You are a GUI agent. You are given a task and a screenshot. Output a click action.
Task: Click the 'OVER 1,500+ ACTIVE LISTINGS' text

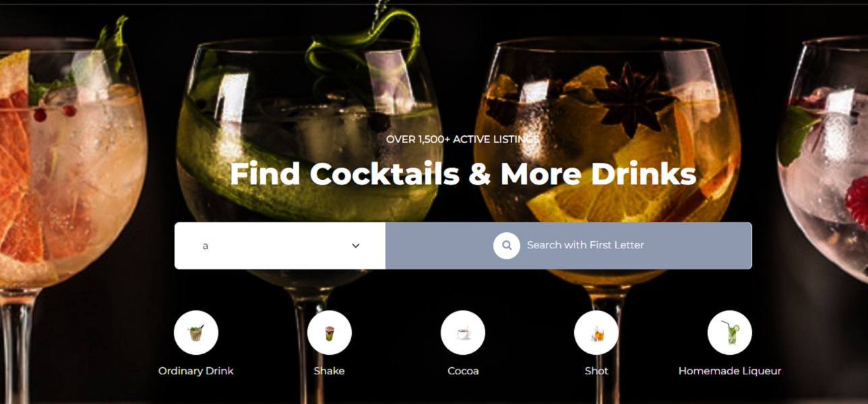pyautogui.click(x=463, y=139)
